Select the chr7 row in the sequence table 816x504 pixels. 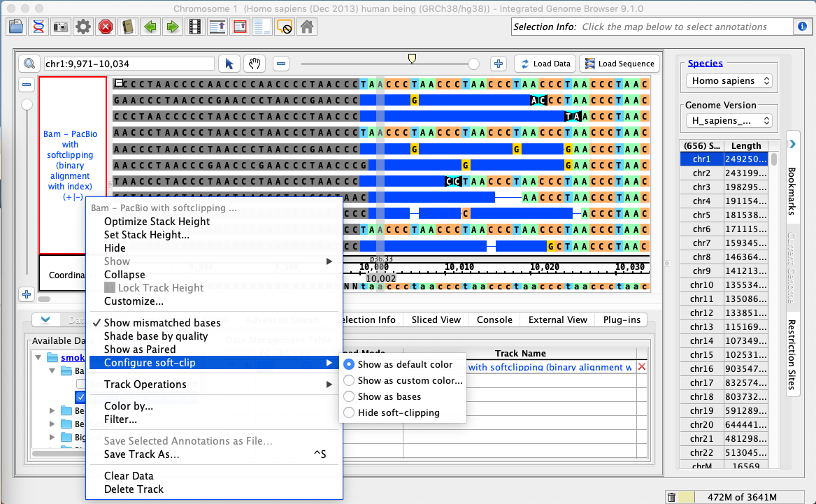pos(724,243)
